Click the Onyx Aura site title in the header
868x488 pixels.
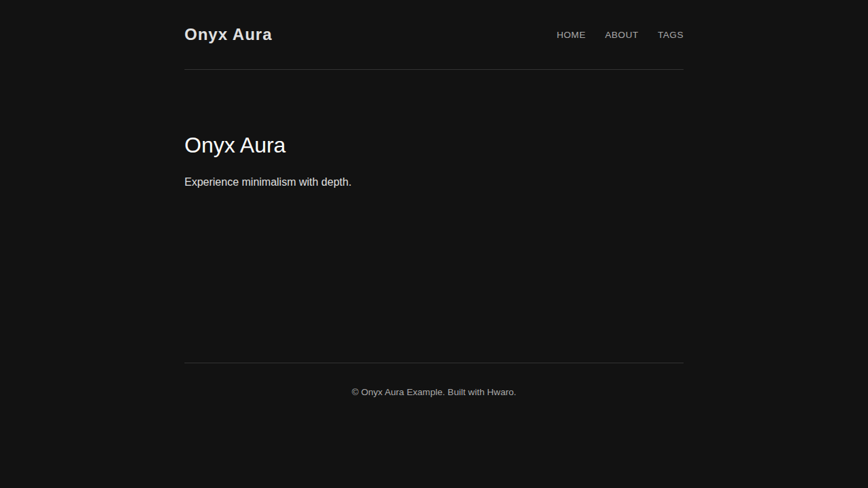(228, 35)
